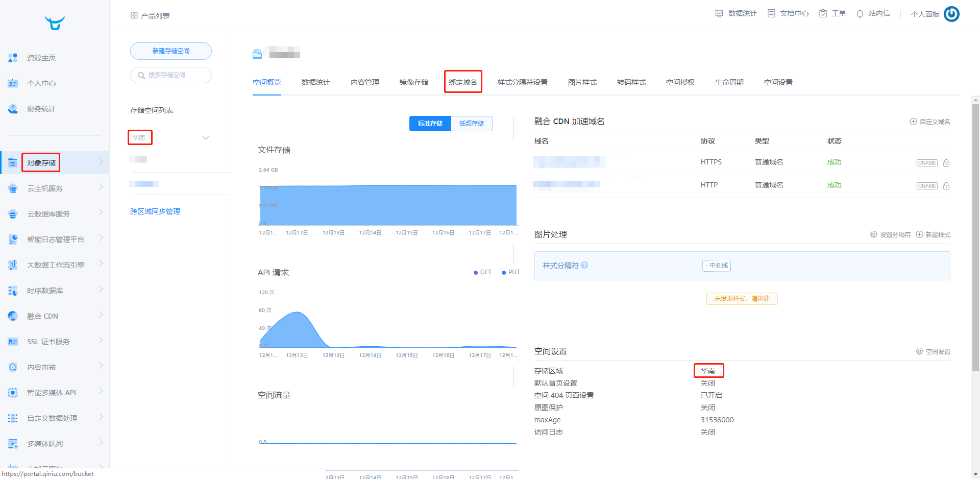Open the 资源主页 sidebar icon
The image size is (980, 479).
[13, 58]
